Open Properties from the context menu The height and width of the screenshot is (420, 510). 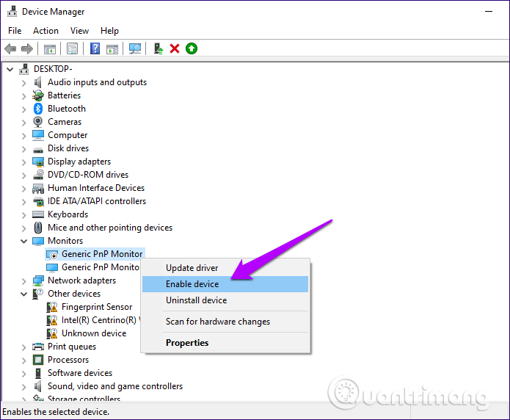click(x=225, y=343)
